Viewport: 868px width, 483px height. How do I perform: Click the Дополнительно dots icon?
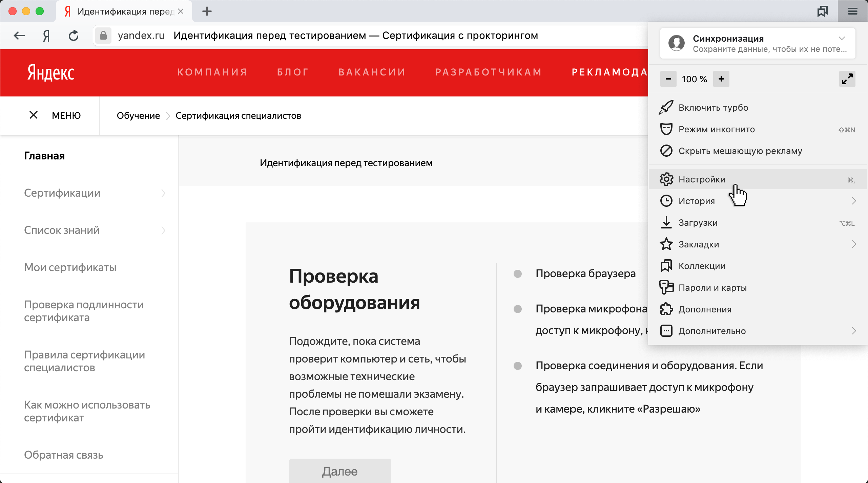666,331
